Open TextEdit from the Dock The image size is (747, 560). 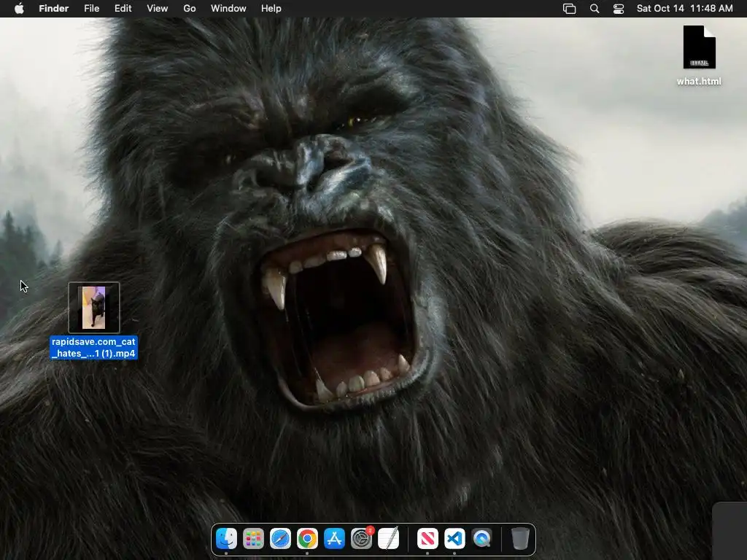(x=388, y=539)
